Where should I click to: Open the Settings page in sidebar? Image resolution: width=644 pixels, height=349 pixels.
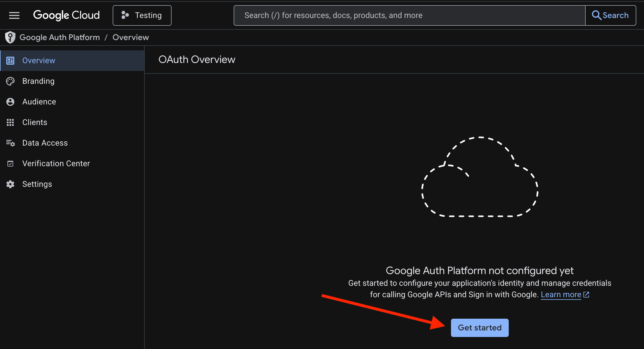(72, 184)
